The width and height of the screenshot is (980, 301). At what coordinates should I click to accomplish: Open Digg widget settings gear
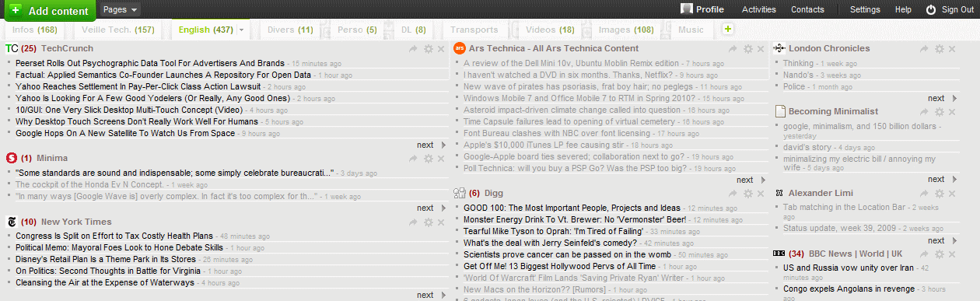point(748,194)
